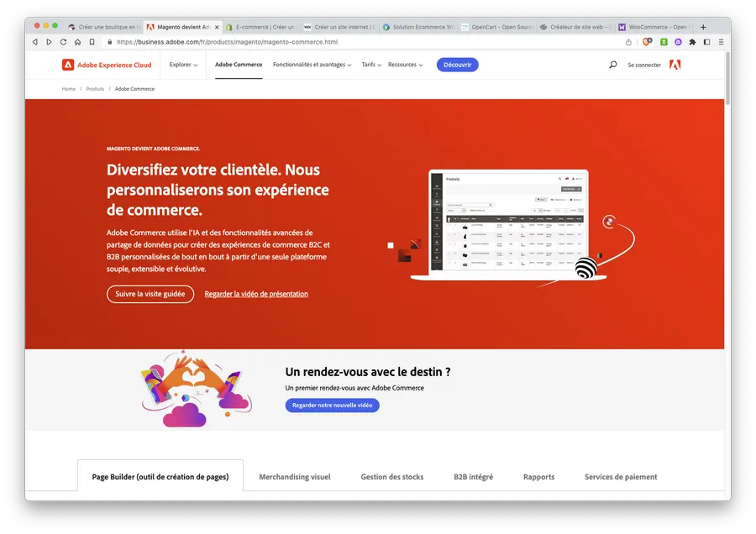Select the Page Builder tab
This screenshot has height=534, width=756.
click(160, 477)
